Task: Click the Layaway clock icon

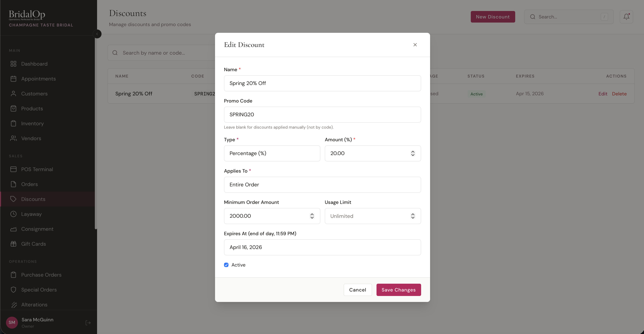Action: [14, 214]
